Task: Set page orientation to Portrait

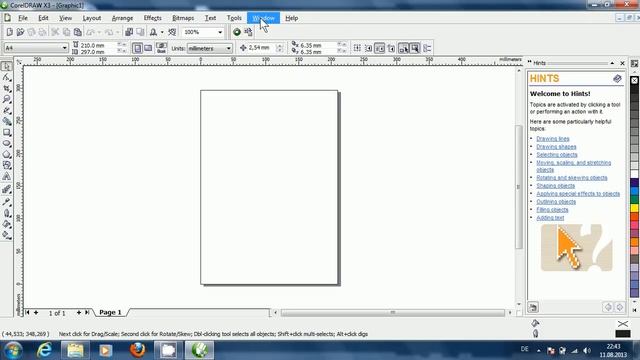Action: (x=138, y=48)
